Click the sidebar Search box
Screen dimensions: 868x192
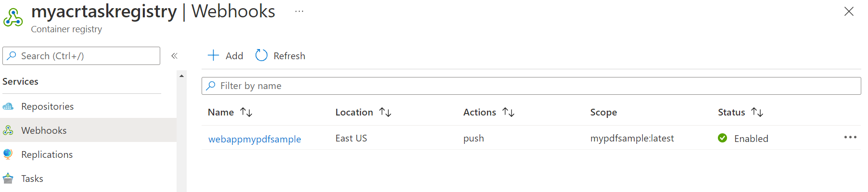tap(81, 56)
